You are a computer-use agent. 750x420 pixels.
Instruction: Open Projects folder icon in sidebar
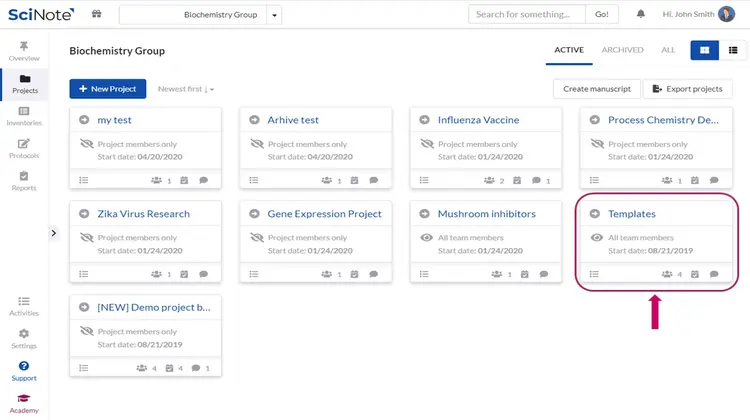25,78
